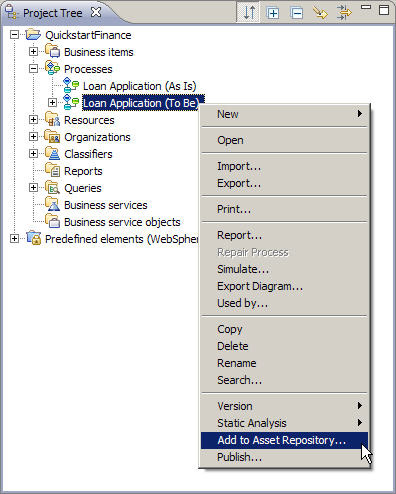Minimize the Project Tree view
The height and width of the screenshot is (494, 396).
tap(366, 7)
